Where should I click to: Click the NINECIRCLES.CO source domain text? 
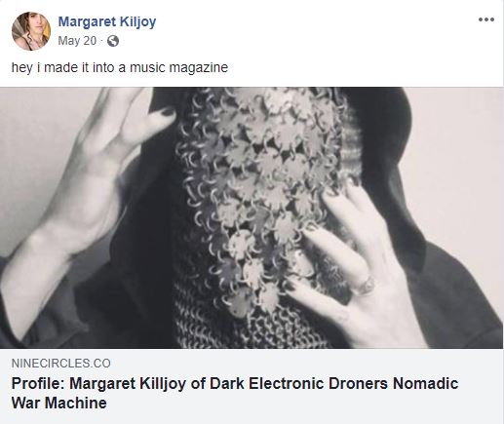[61, 363]
